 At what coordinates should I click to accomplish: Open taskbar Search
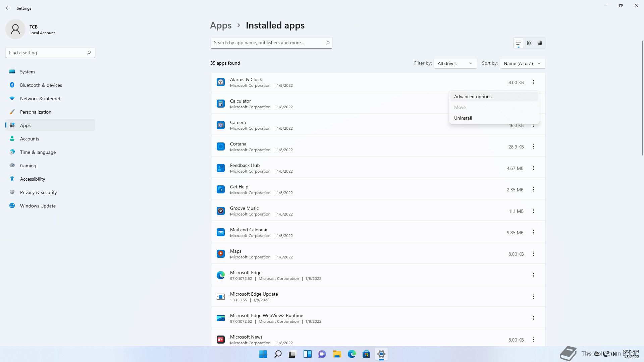(278, 354)
